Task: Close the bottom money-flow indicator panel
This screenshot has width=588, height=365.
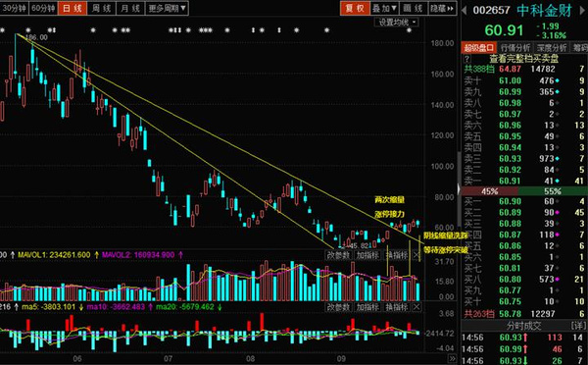Action: 416,307
